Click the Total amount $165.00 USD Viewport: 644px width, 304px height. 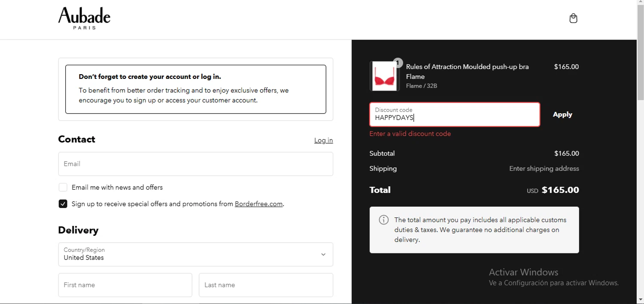(553, 190)
